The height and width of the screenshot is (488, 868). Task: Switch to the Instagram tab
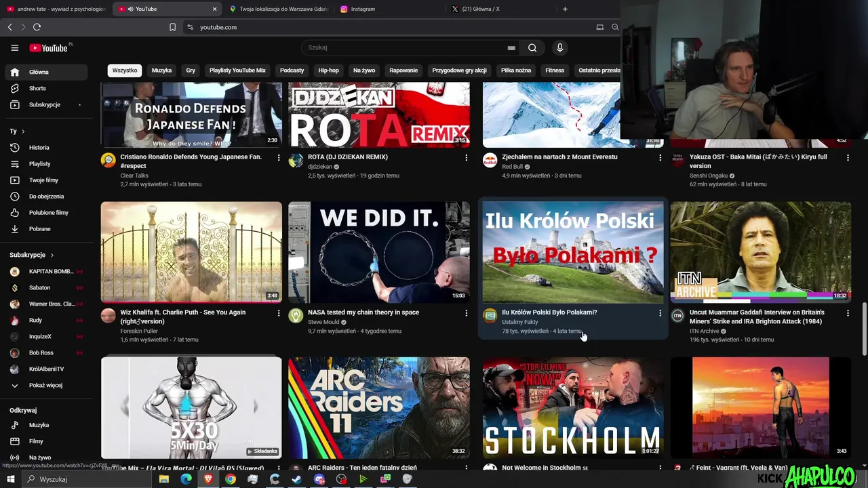(390, 9)
